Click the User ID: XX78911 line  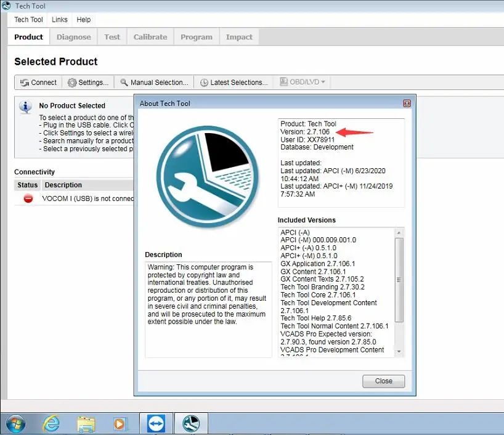click(x=307, y=139)
